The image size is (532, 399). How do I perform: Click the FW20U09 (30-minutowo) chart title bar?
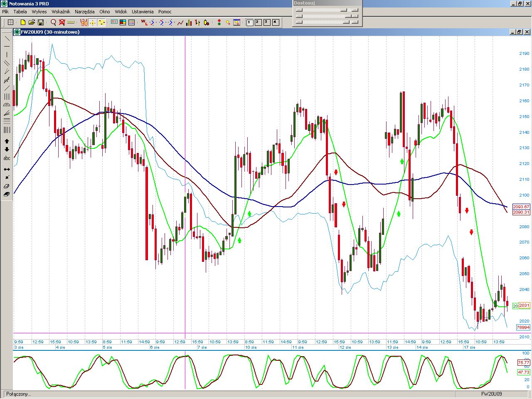[272, 32]
